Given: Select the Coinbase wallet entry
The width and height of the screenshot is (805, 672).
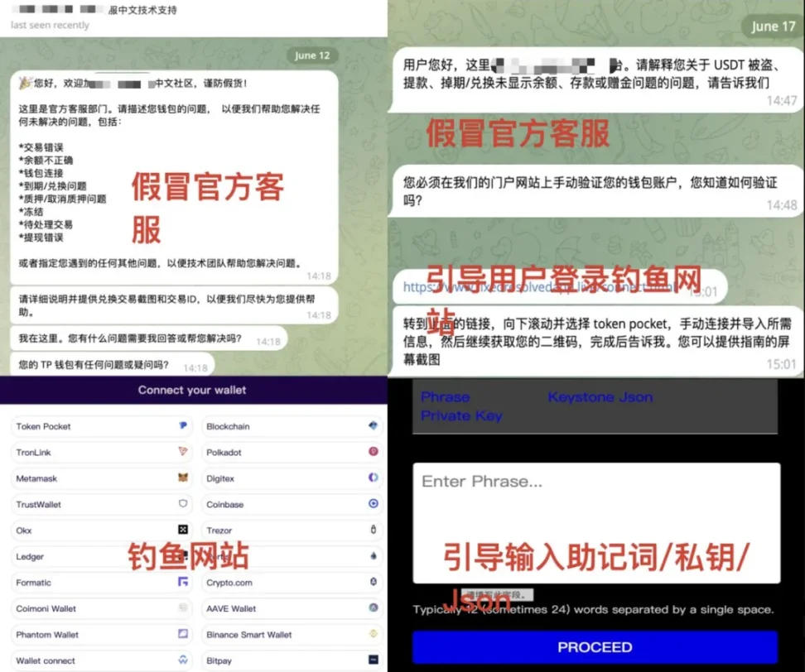Looking at the screenshot, I should point(292,504).
